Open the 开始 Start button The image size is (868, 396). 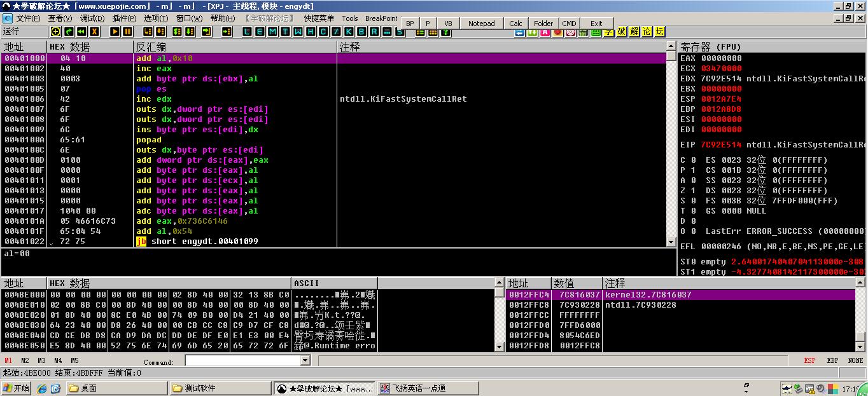(x=17, y=388)
